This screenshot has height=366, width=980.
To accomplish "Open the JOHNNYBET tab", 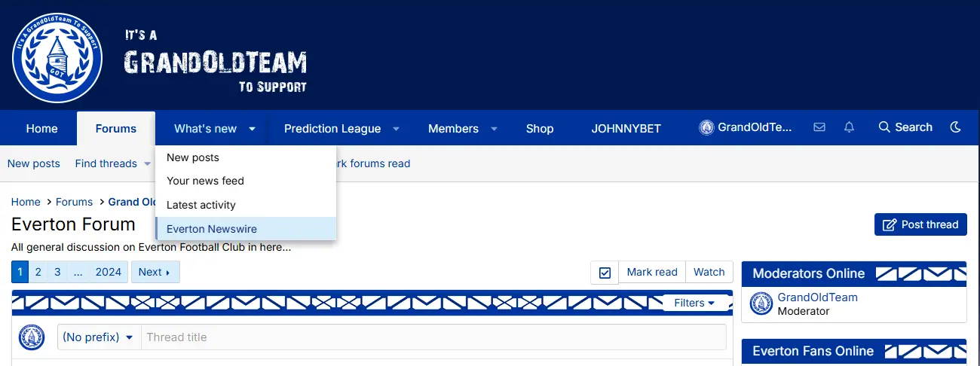I will tap(626, 129).
